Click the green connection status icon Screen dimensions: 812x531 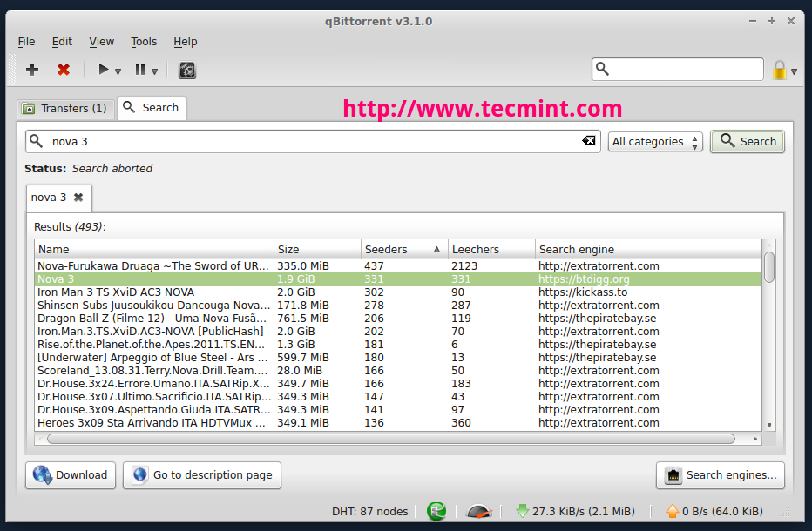[x=436, y=511]
